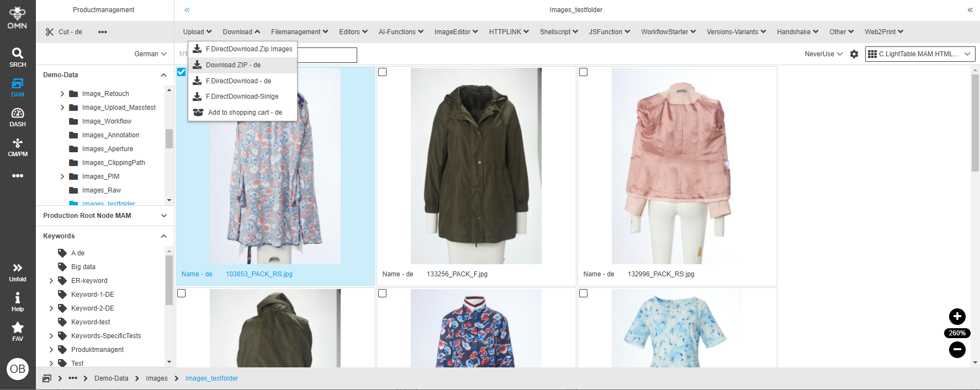Go to Demo-Data in the breadcrumb
The image size is (980, 390).
[111, 378]
